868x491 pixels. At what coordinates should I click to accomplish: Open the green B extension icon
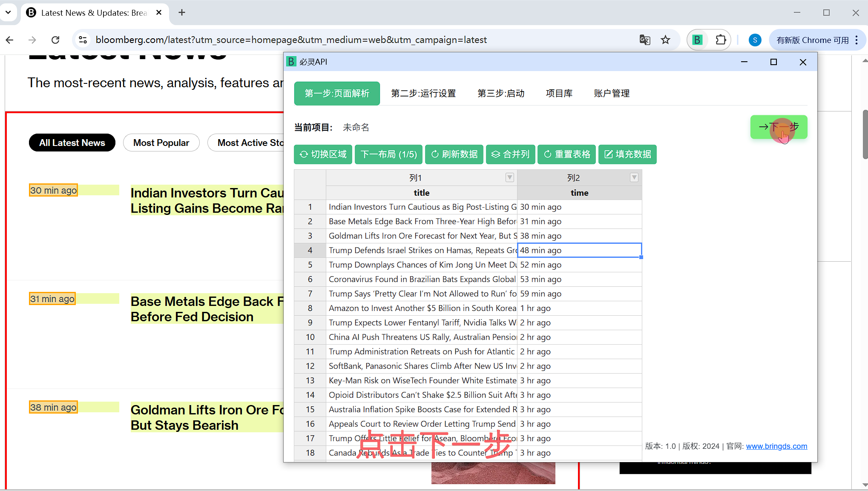(x=697, y=40)
